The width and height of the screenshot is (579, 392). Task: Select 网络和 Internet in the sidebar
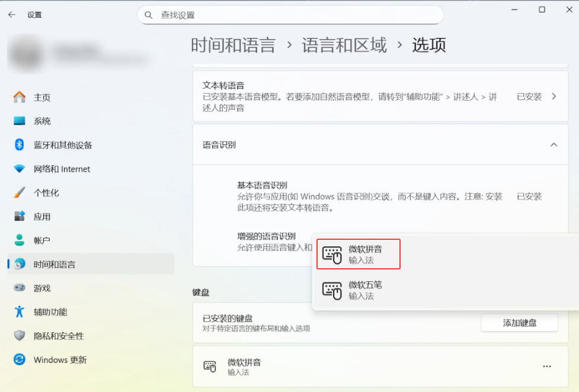pos(91,169)
